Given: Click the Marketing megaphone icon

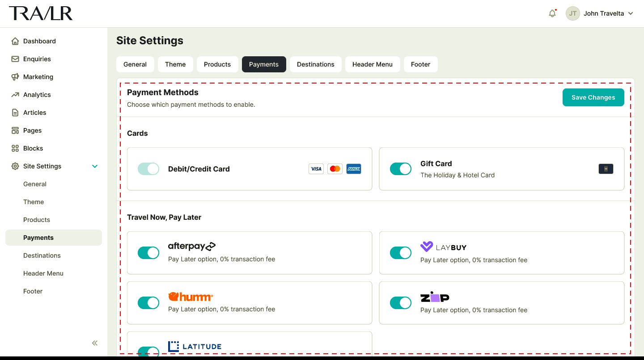Looking at the screenshot, I should tap(15, 77).
